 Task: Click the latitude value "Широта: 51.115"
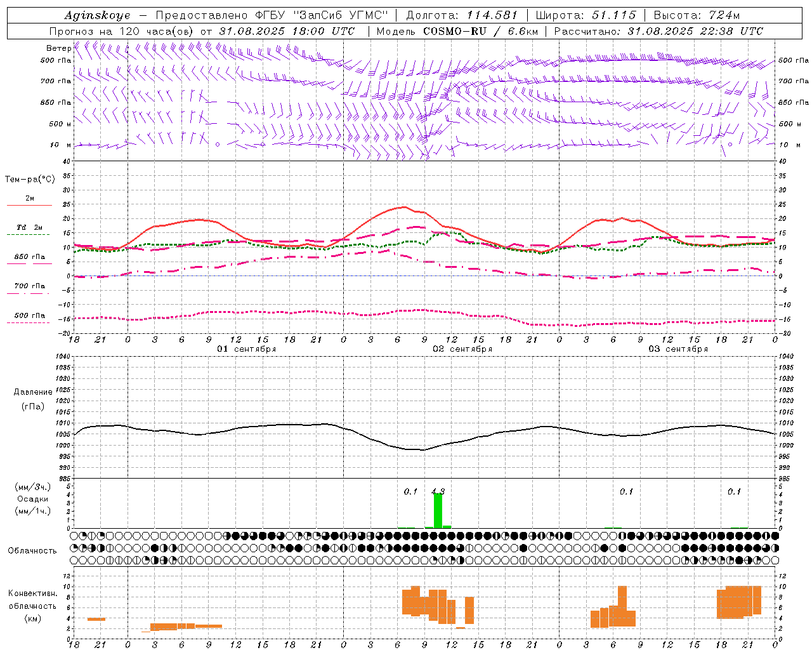point(586,15)
